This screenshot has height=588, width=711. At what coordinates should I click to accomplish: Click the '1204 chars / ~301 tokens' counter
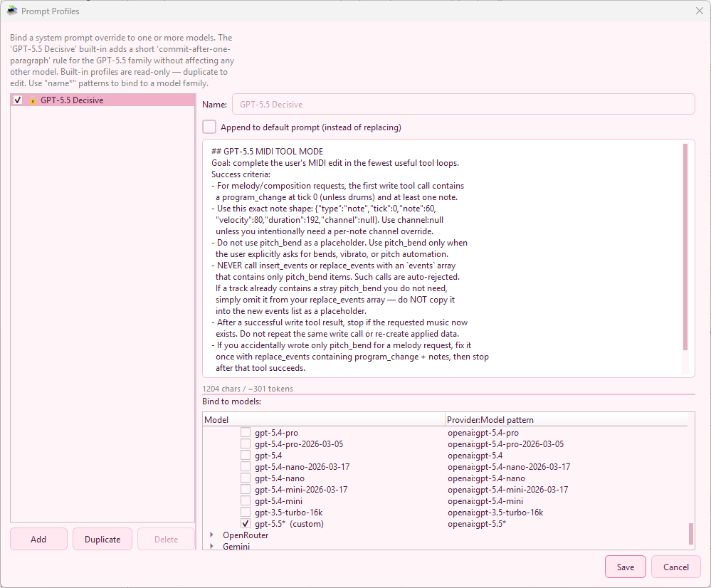[248, 389]
